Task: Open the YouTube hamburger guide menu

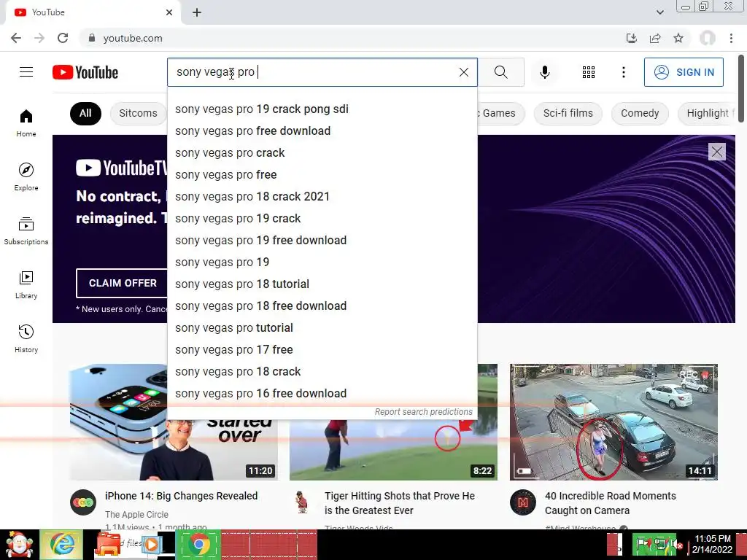Action: (26, 72)
